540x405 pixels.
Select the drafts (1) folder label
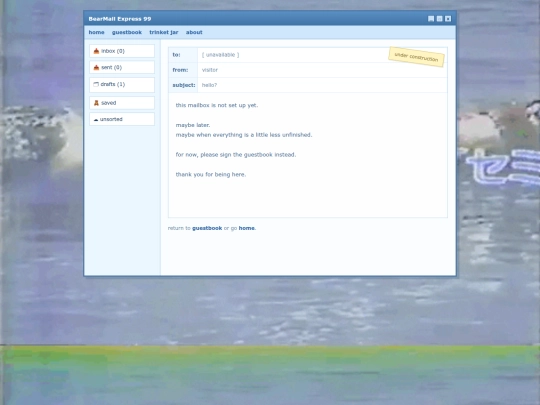coord(113,84)
